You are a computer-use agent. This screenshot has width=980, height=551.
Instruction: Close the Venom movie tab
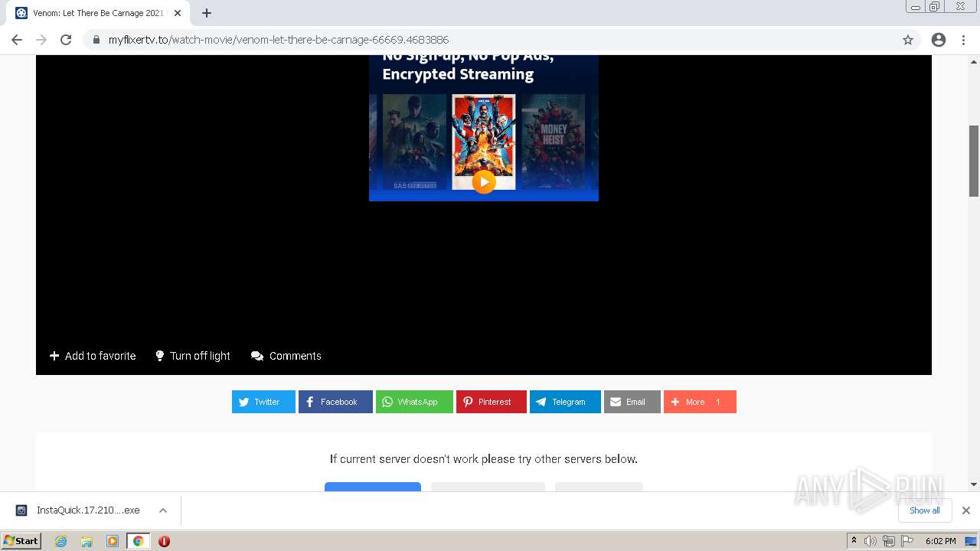[x=178, y=13]
